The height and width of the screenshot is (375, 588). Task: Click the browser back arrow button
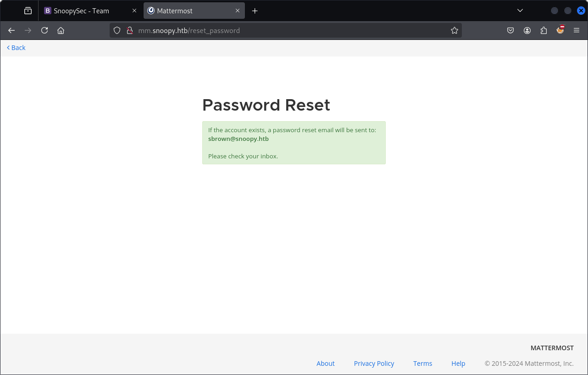(x=11, y=30)
